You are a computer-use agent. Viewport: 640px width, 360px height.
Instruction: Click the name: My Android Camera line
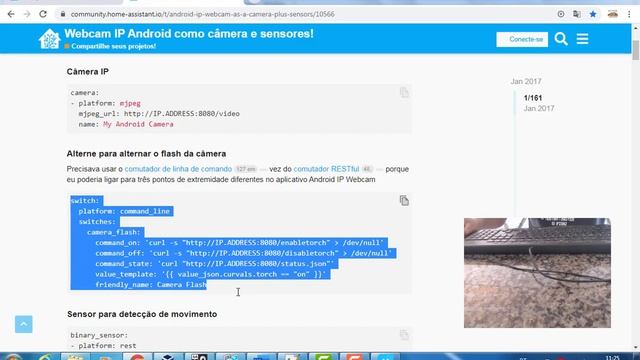[x=126, y=124]
